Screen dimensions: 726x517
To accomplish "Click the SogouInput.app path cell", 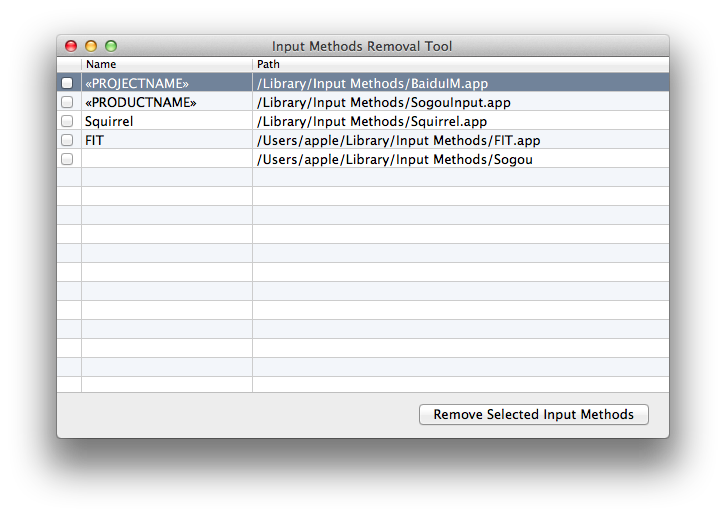I will 384,102.
